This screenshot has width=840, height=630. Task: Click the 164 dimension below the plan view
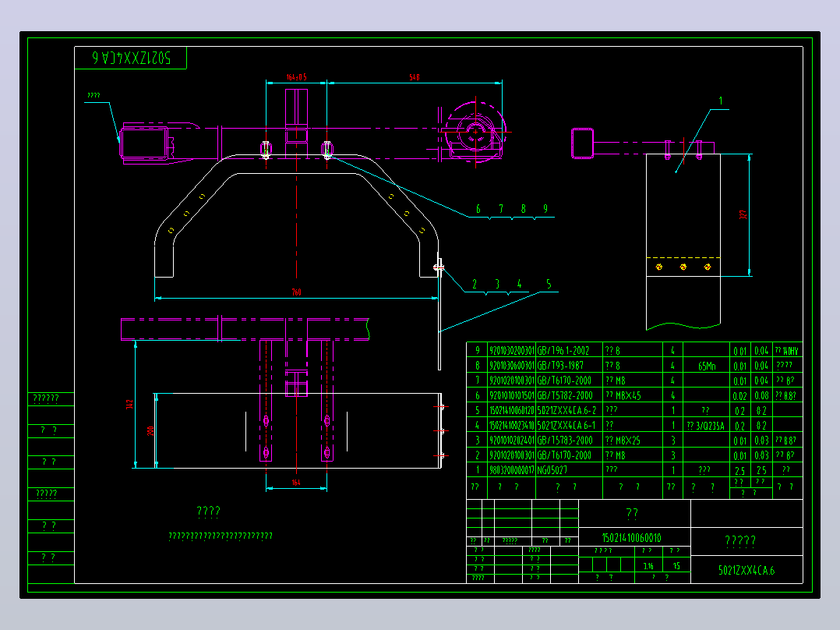(x=296, y=483)
